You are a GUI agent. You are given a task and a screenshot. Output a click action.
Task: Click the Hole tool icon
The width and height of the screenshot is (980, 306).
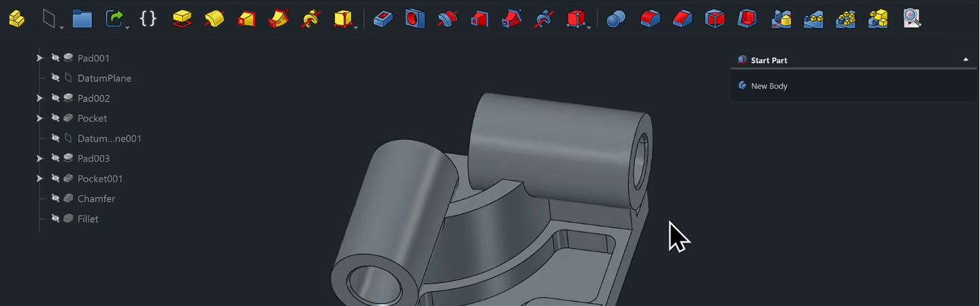click(x=415, y=18)
